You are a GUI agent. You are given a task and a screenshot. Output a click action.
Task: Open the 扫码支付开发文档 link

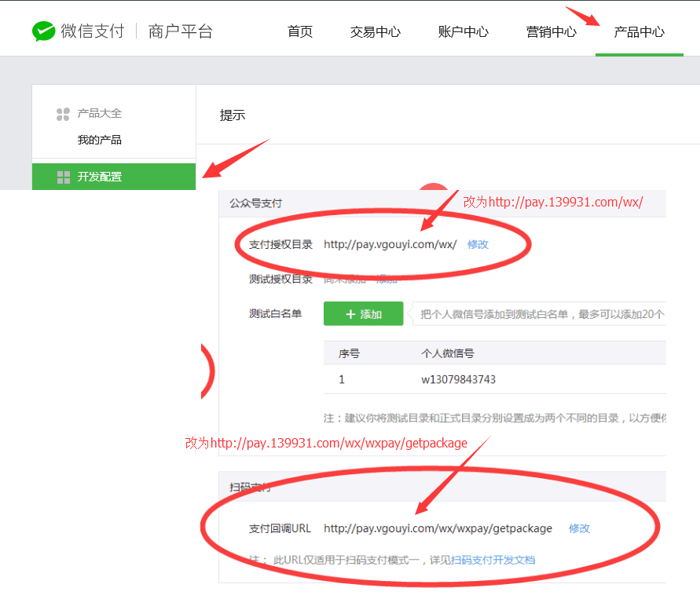[x=493, y=560]
